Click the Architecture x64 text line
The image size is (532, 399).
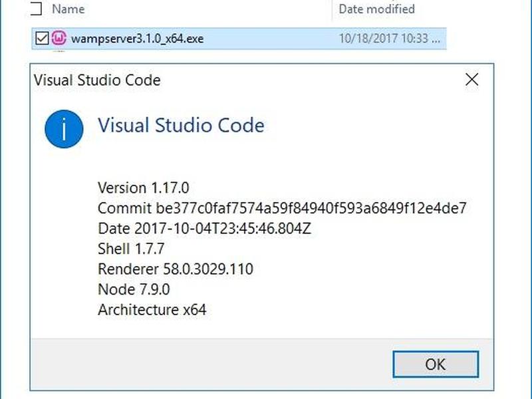point(152,310)
